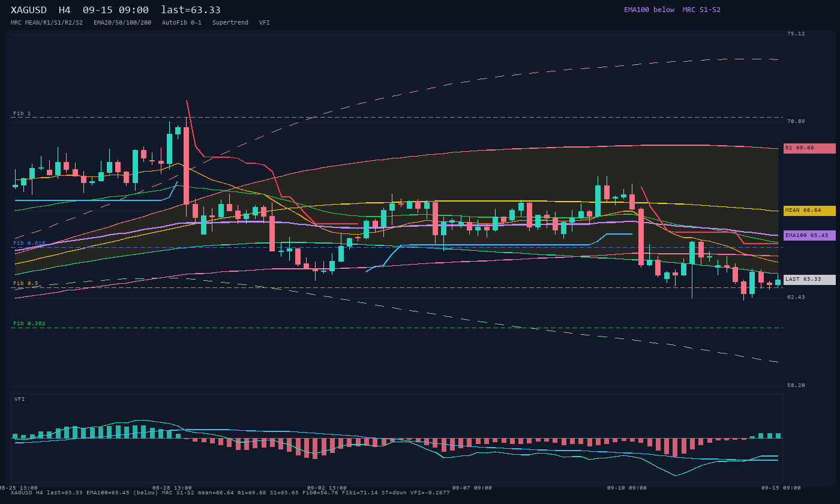Click the VFI panel title label
Screen dimensions: 840x504
click(x=20, y=399)
